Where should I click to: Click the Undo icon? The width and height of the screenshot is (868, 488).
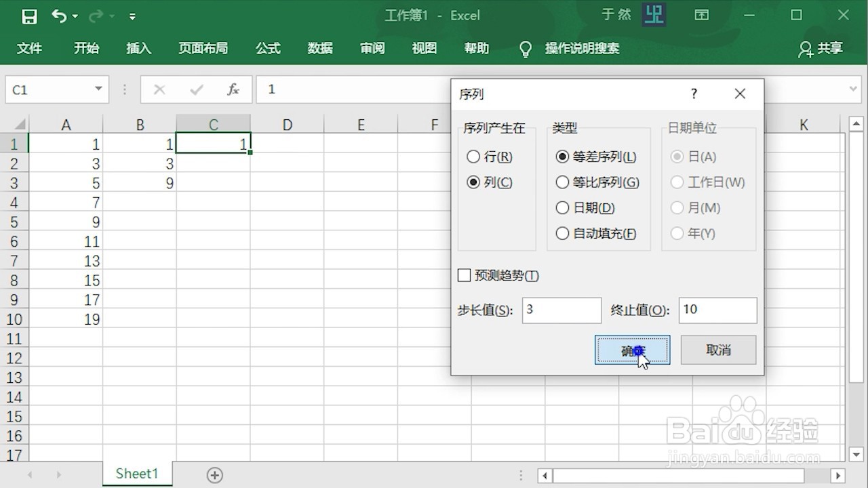click(58, 15)
